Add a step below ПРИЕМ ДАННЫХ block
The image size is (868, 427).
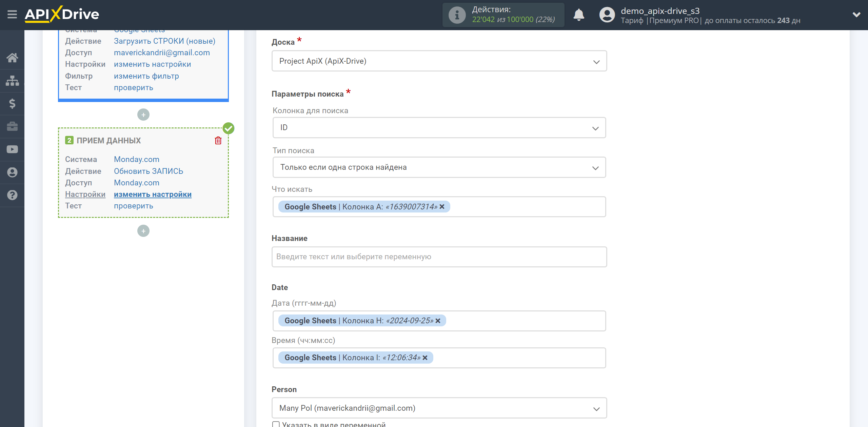click(143, 231)
